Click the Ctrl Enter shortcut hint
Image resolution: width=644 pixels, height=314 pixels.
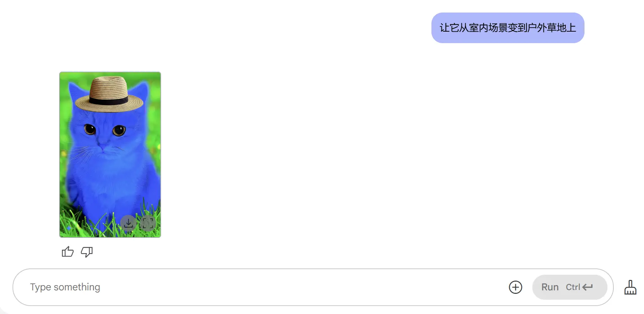(x=579, y=287)
